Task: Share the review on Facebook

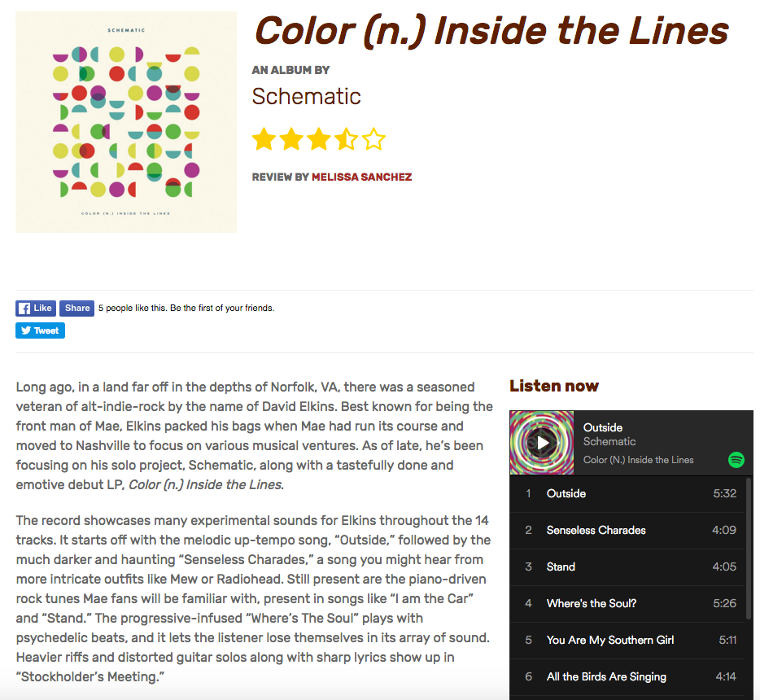Action: tap(77, 308)
